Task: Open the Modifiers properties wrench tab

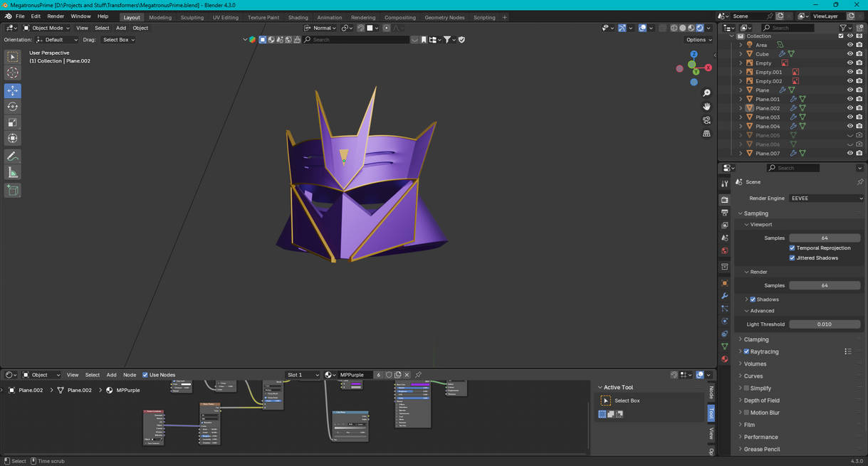Action: click(725, 296)
